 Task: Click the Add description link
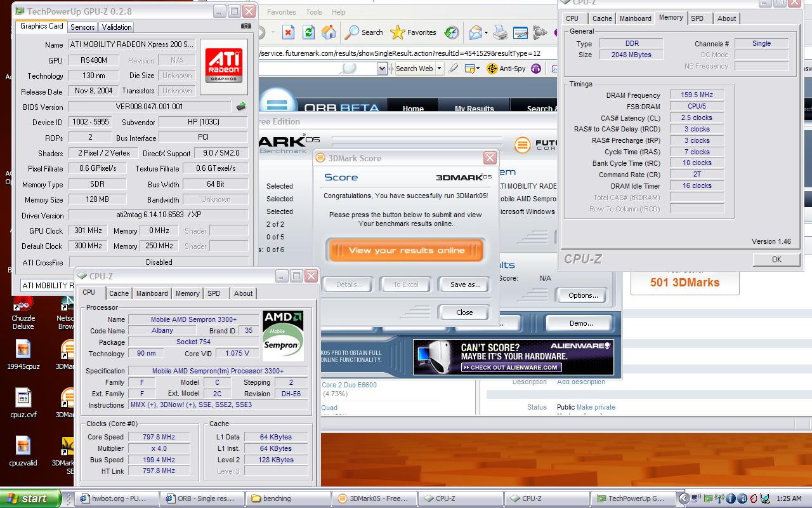coord(581,382)
